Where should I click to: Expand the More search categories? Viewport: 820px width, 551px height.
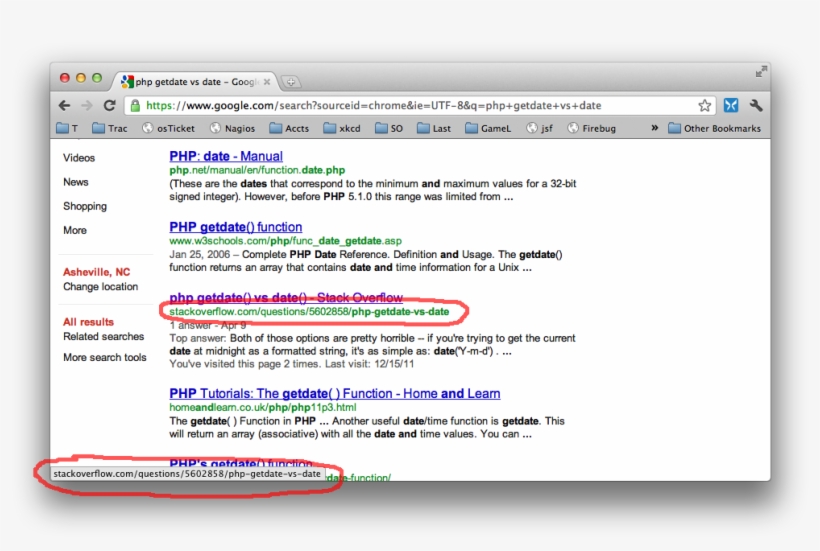75,230
